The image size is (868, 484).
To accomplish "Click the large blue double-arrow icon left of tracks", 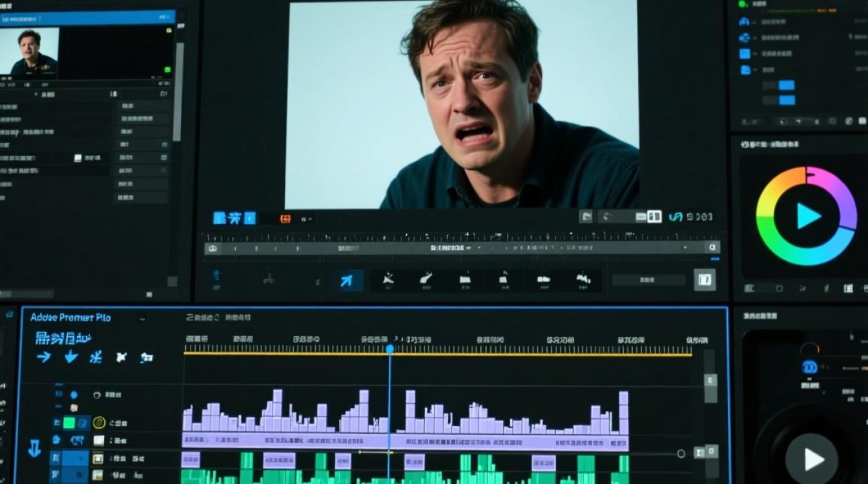I will point(34,448).
